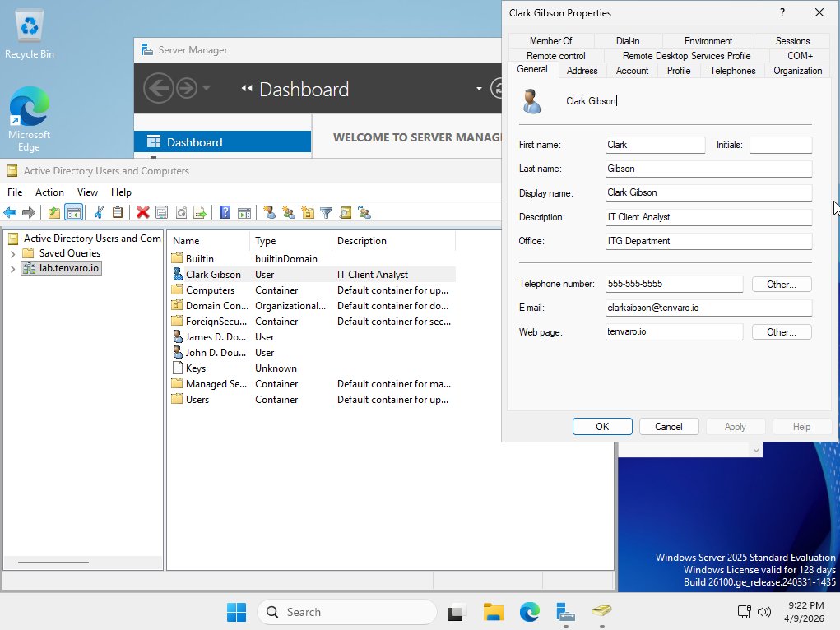Open Properties via toolbar icon
The image size is (840, 630).
click(161, 213)
